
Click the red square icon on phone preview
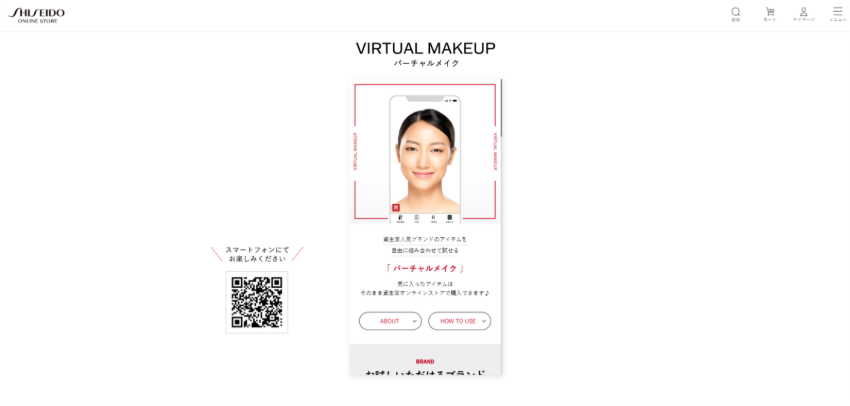click(x=396, y=207)
